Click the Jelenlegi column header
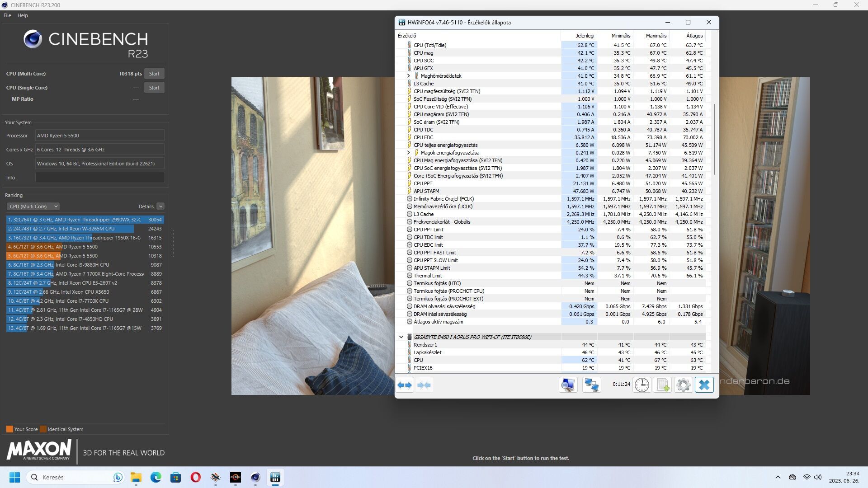Viewport: 868px width, 488px height. point(579,36)
